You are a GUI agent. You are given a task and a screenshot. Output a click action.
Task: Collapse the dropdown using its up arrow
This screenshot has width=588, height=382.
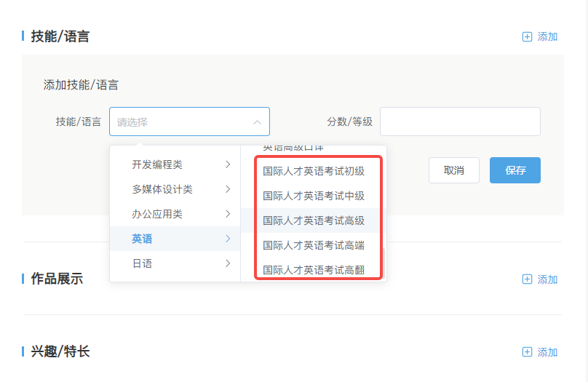click(x=258, y=122)
